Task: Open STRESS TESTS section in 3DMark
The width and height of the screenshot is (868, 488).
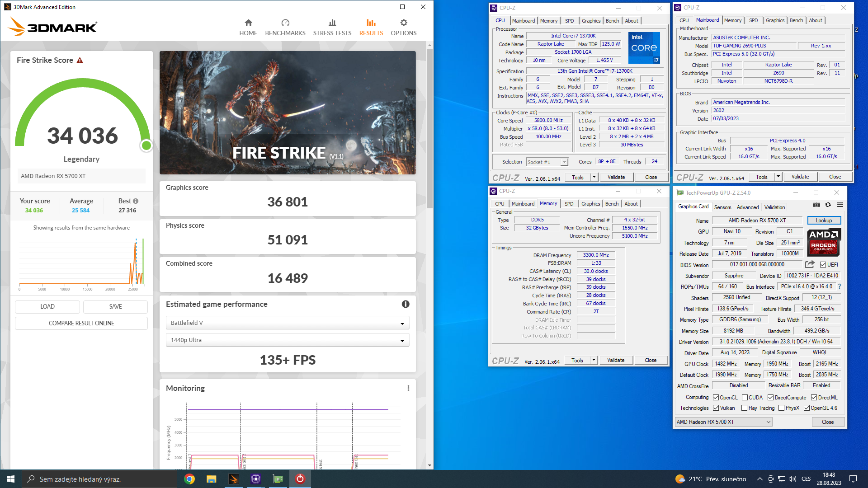Action: [x=332, y=28]
